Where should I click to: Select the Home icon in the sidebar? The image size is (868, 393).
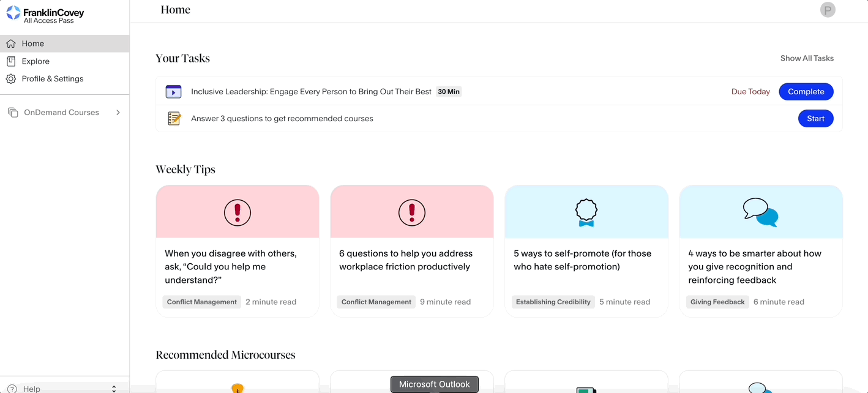click(10, 43)
